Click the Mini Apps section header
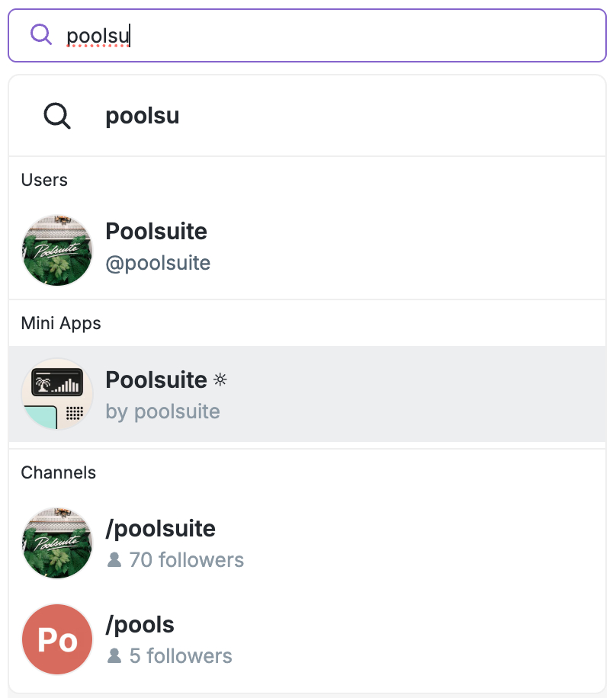The image size is (616, 698). click(61, 323)
